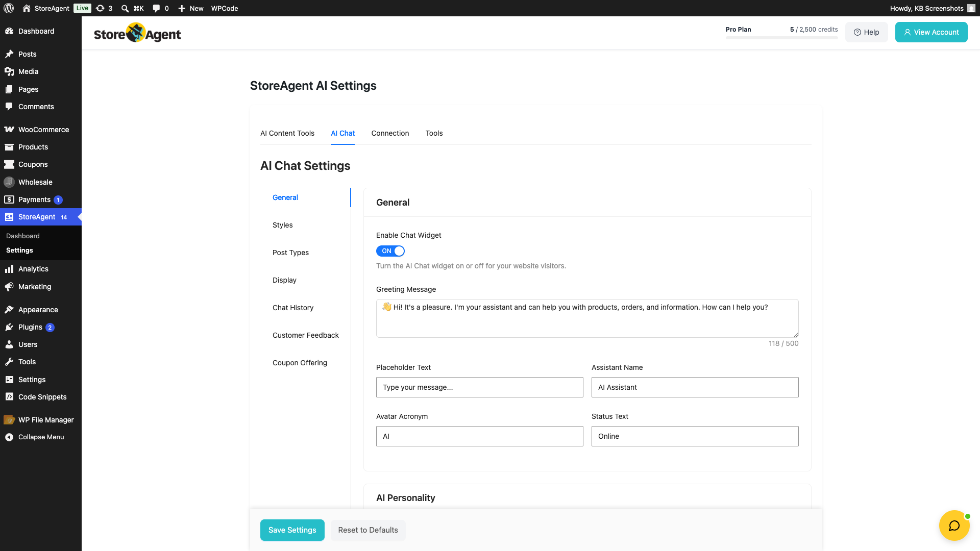
Task: Click the Howdy, KB Screenshots account menu
Action: coord(933,8)
